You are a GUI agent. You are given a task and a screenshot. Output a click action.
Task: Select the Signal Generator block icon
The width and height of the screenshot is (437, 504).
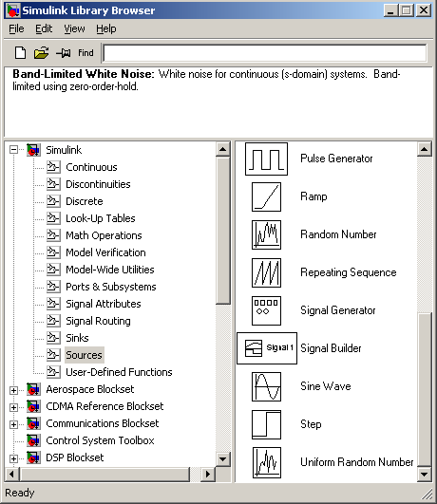266,310
